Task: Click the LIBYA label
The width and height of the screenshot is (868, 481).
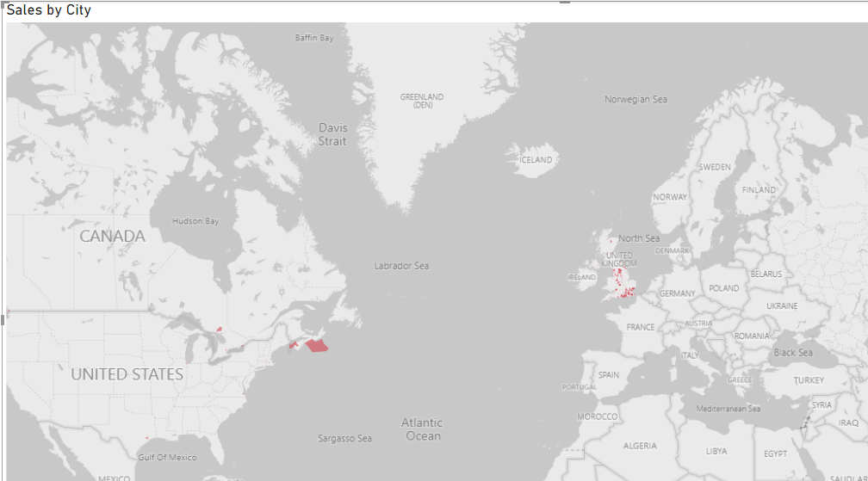Action: [x=716, y=451]
